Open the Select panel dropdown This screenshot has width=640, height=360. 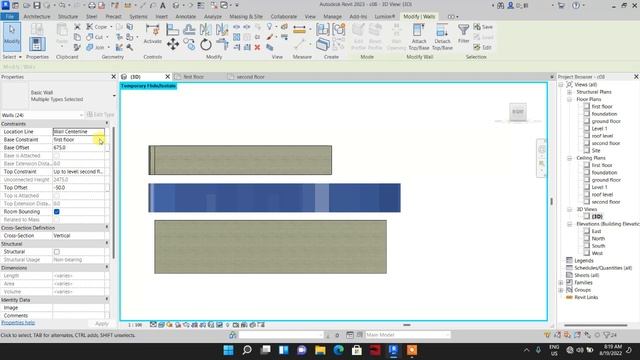(x=12, y=57)
